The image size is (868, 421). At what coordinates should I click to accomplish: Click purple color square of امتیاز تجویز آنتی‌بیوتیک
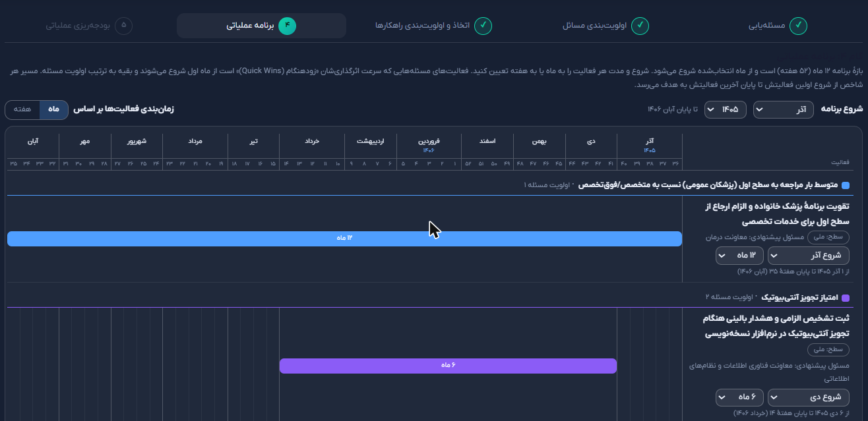pos(846,298)
